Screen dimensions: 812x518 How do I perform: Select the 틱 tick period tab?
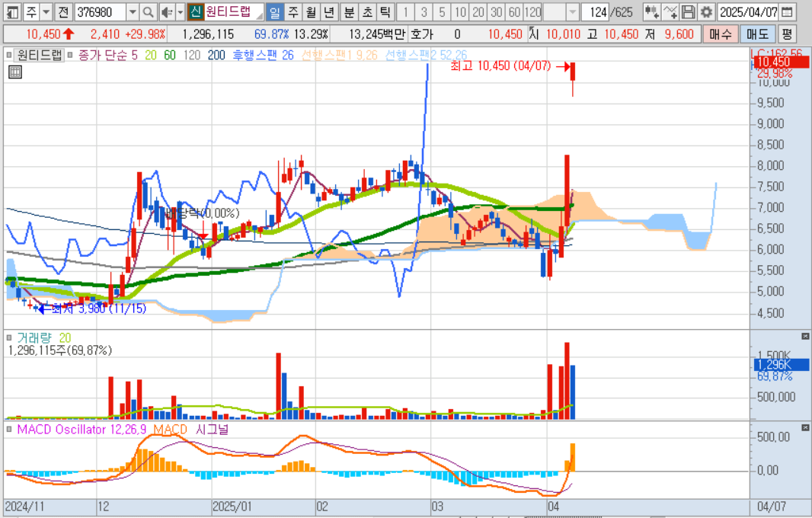point(385,11)
